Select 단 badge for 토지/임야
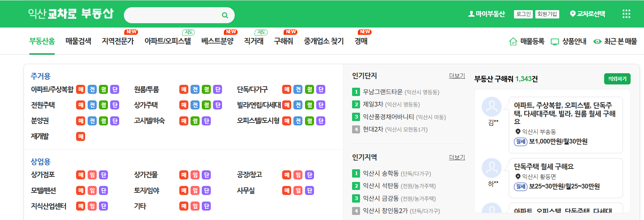This screenshot has width=644, height=220. [x=206, y=191]
